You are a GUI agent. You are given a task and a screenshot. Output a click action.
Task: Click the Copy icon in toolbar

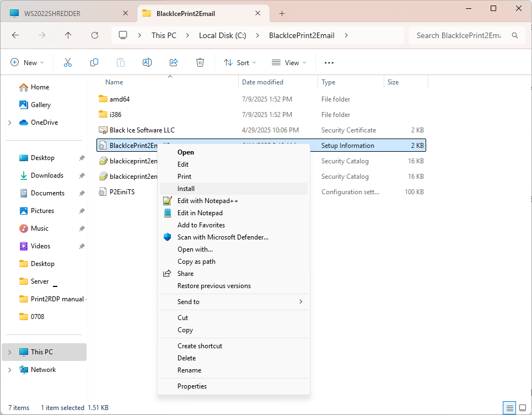[x=94, y=63]
